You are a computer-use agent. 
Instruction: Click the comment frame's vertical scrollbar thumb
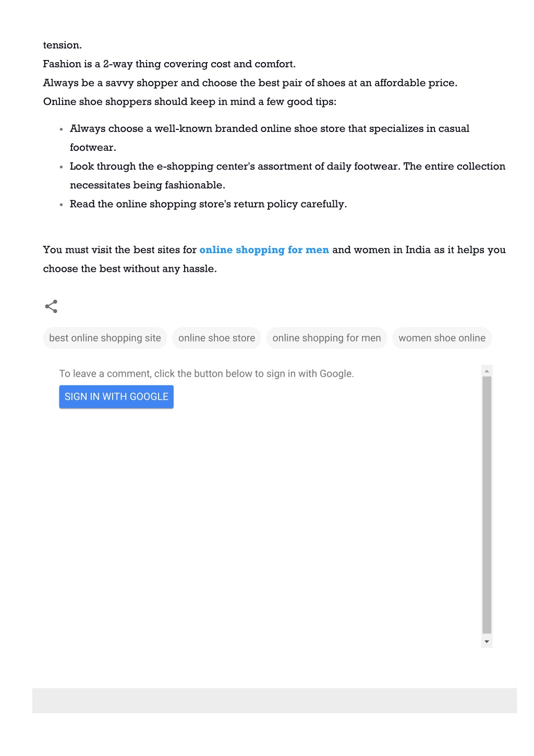[x=487, y=505]
